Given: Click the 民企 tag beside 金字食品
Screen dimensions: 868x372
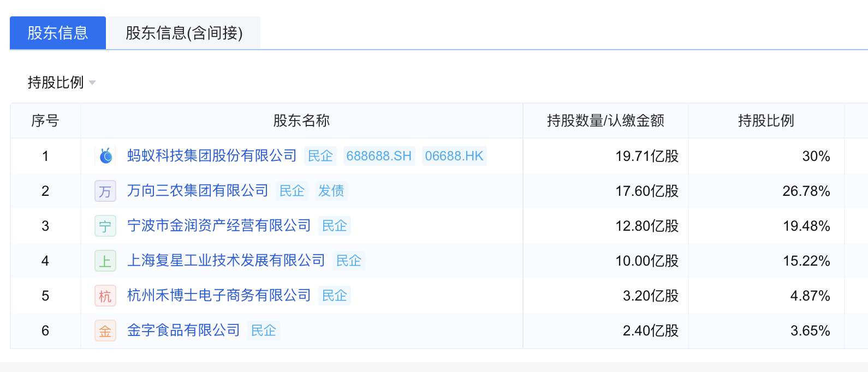Looking at the screenshot, I should pyautogui.click(x=264, y=331).
